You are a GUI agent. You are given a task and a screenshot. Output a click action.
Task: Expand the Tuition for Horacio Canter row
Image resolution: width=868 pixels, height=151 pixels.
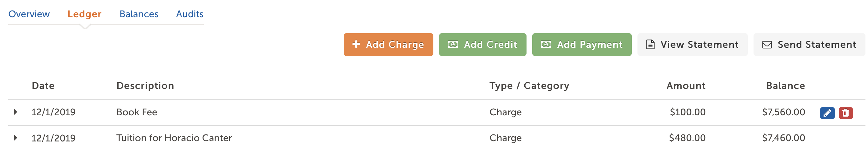click(15, 138)
